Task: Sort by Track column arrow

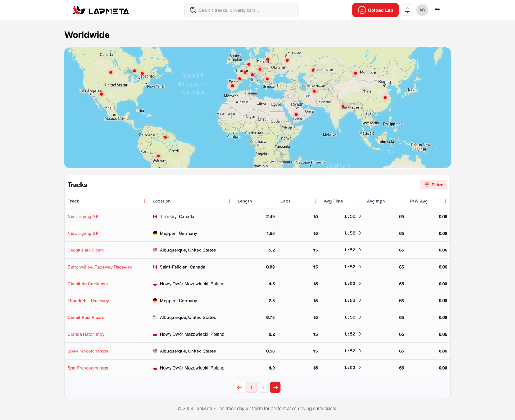Action: click(145, 201)
